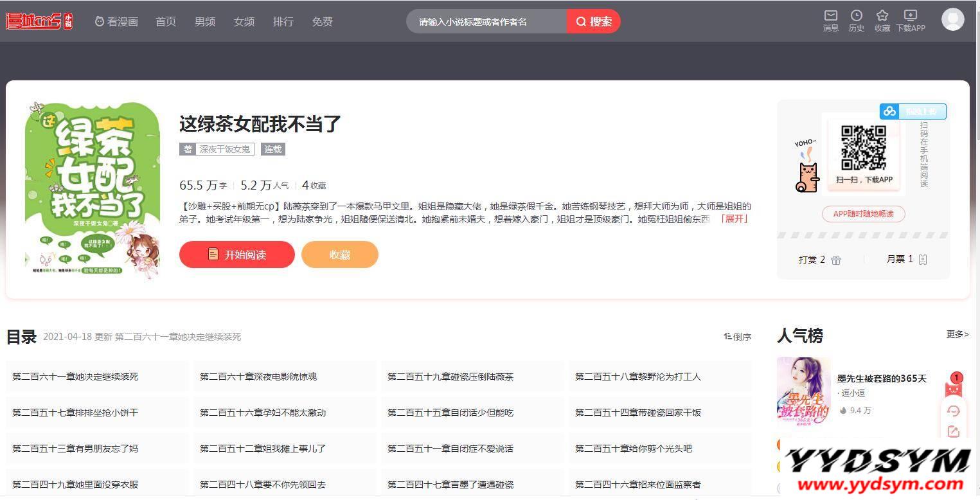This screenshot has height=500, width=980.
Task: Click the 墨先生被套路的365天 cover thumbnail
Action: (x=803, y=390)
